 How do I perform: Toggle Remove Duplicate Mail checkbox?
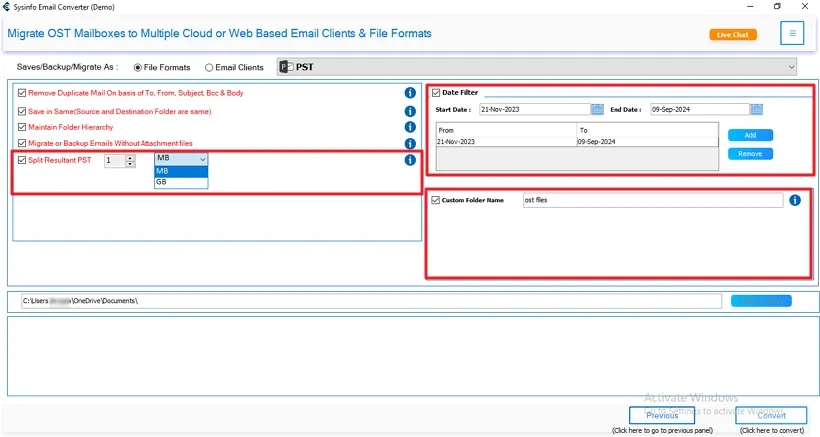21,93
